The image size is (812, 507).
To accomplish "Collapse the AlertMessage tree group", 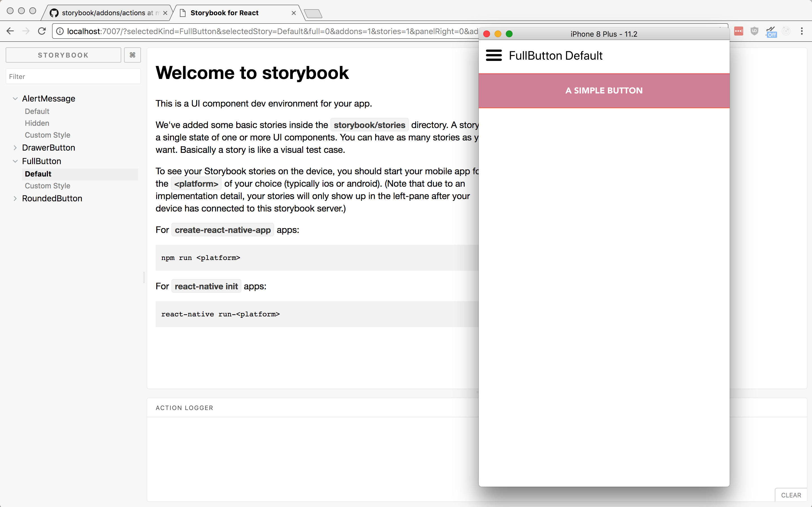I will coord(15,99).
